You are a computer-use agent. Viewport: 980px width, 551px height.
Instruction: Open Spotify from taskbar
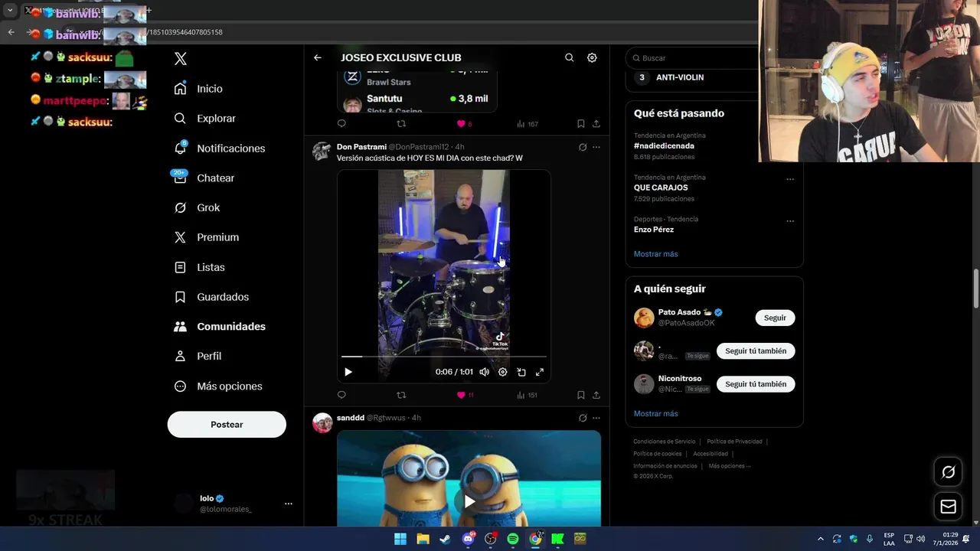513,539
